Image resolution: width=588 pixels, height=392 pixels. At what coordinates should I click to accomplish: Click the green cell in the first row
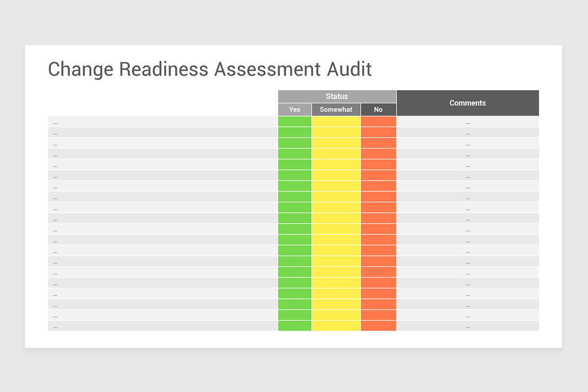coord(294,121)
